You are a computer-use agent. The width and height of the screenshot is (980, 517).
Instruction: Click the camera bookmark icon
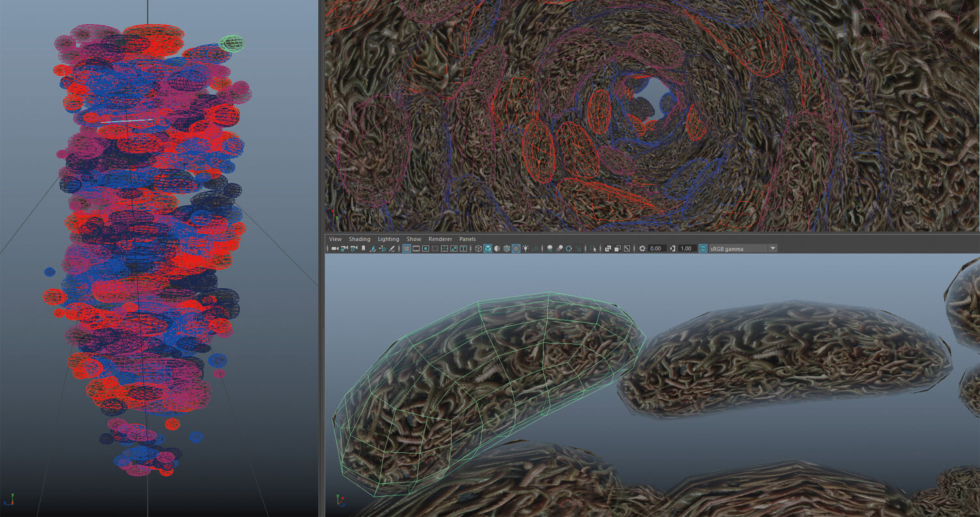(363, 248)
